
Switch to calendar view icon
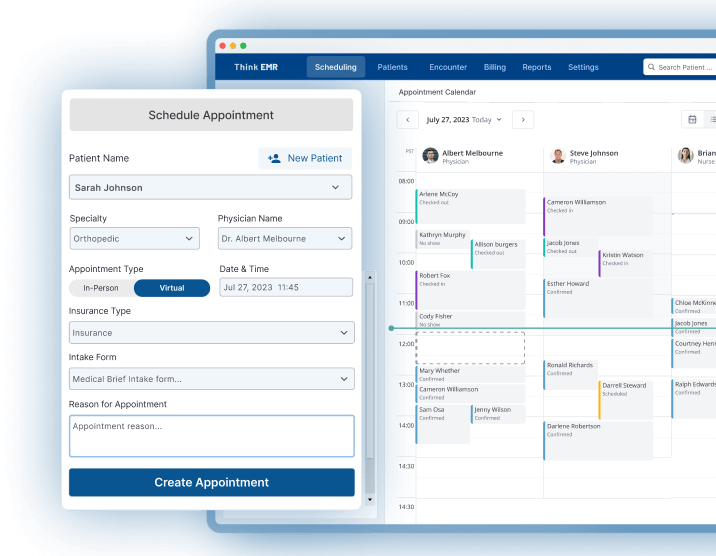coord(692,120)
